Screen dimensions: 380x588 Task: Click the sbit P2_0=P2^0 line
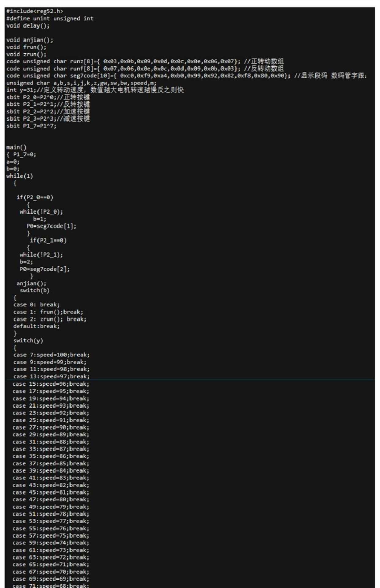pyautogui.click(x=48, y=97)
